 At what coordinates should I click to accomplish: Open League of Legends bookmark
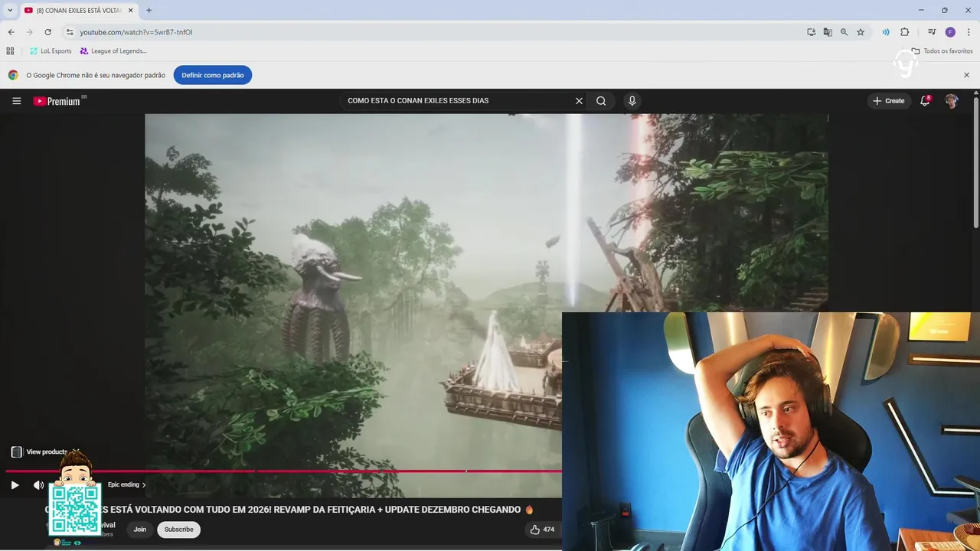click(x=113, y=51)
